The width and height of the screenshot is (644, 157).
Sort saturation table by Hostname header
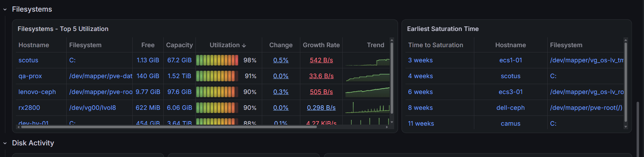510,45
